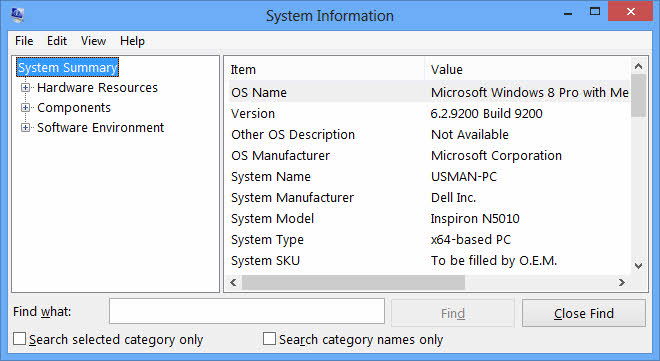Click the horizontal scrollbar right arrow

(622, 283)
